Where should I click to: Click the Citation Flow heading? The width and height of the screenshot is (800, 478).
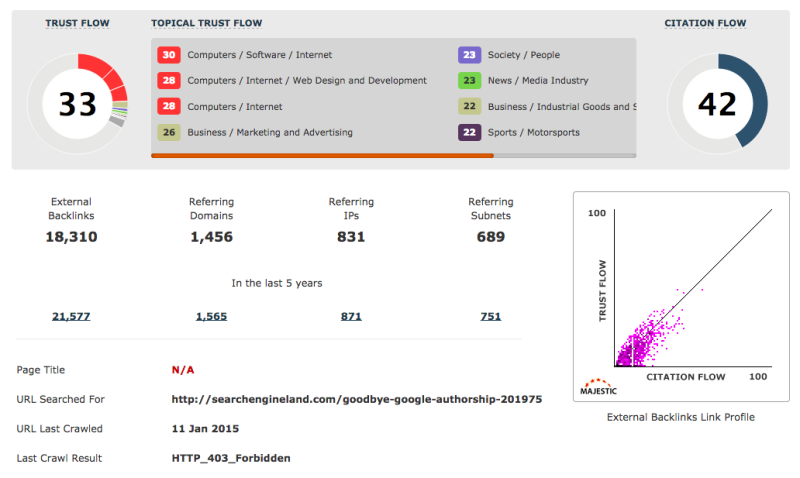tap(705, 23)
